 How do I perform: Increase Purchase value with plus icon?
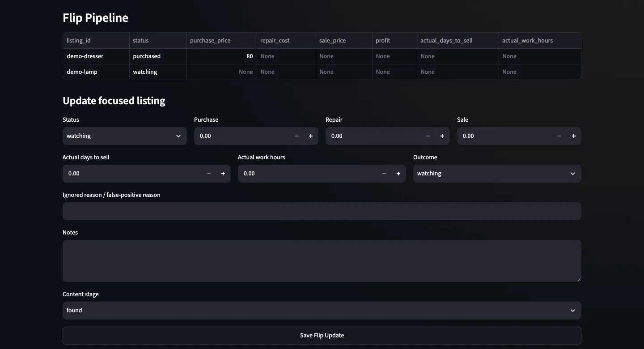[311, 136]
